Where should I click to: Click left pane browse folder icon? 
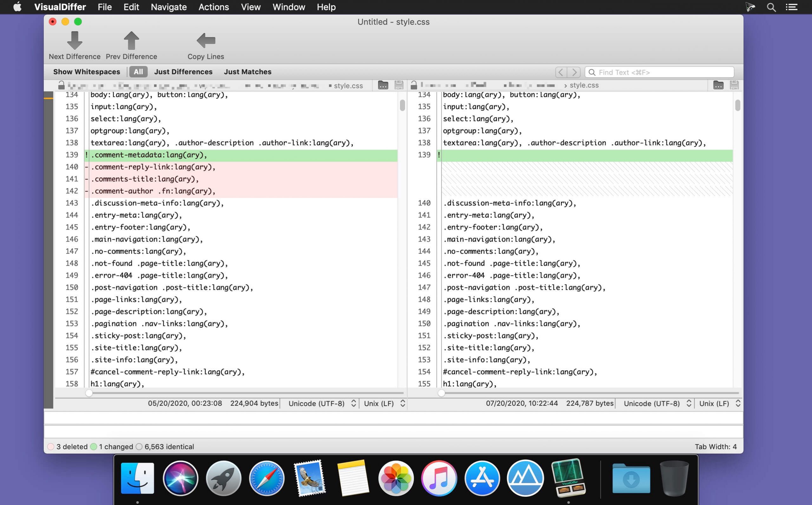[x=383, y=85]
